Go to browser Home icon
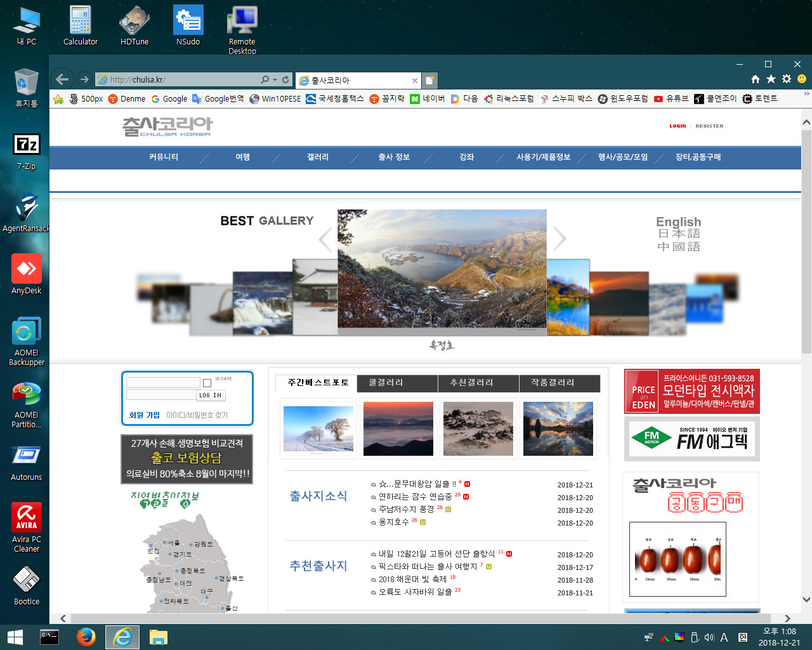Screen dimensions: 812x650 click(755, 79)
